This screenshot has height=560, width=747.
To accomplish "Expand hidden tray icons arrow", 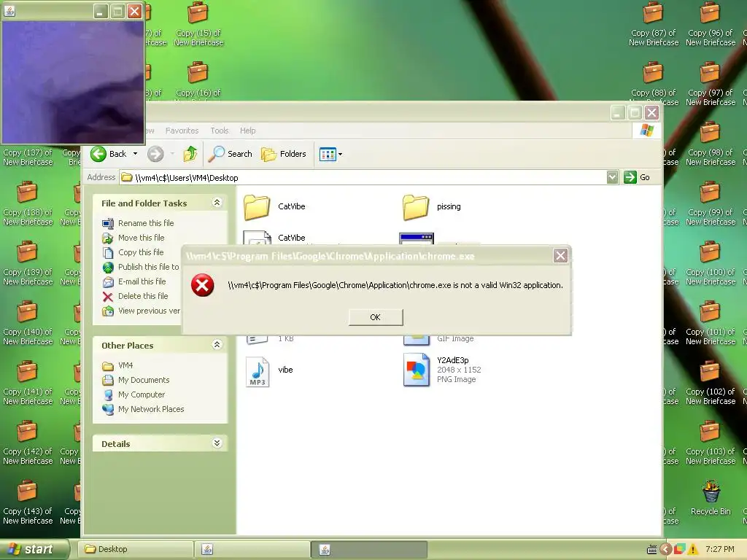I will pos(665,550).
